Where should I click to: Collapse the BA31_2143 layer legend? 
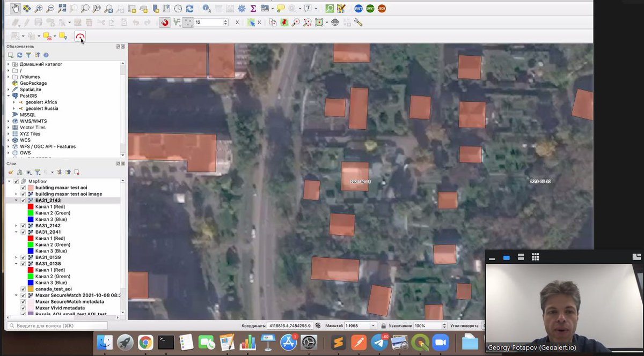tap(16, 201)
